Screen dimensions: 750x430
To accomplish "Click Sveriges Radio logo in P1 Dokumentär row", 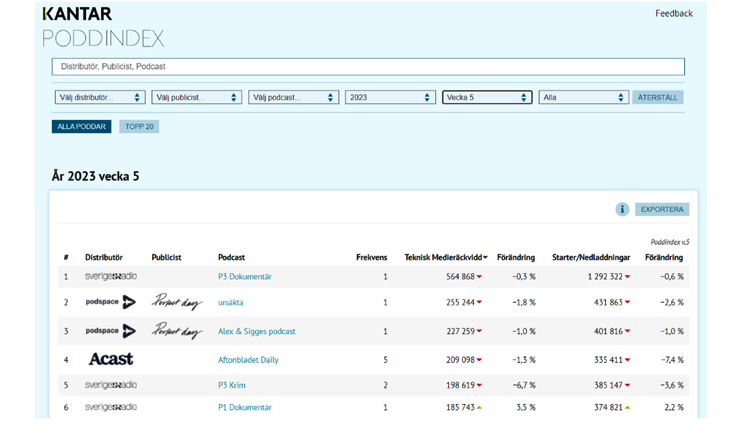I will tap(111, 407).
